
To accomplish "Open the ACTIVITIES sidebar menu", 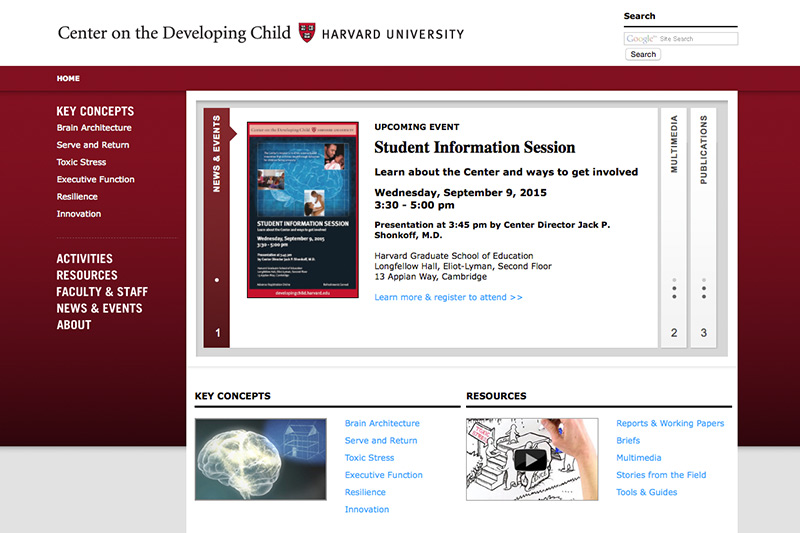I will [x=84, y=259].
